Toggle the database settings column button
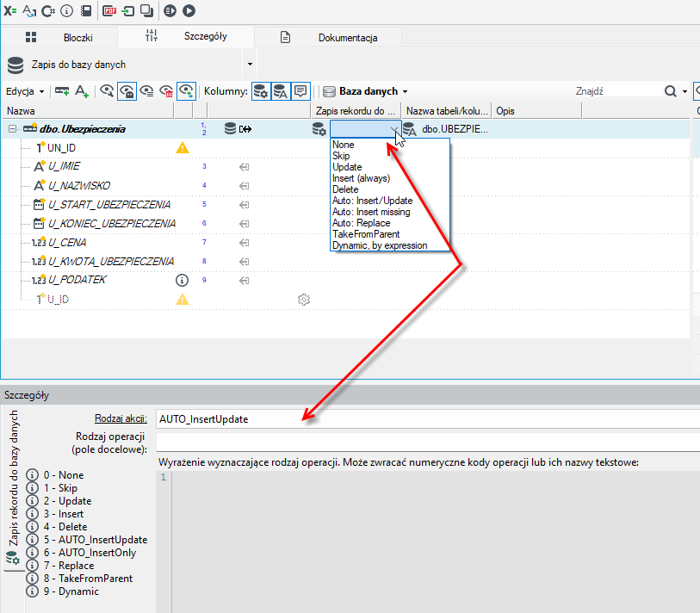The height and width of the screenshot is (613, 700). coord(261,91)
